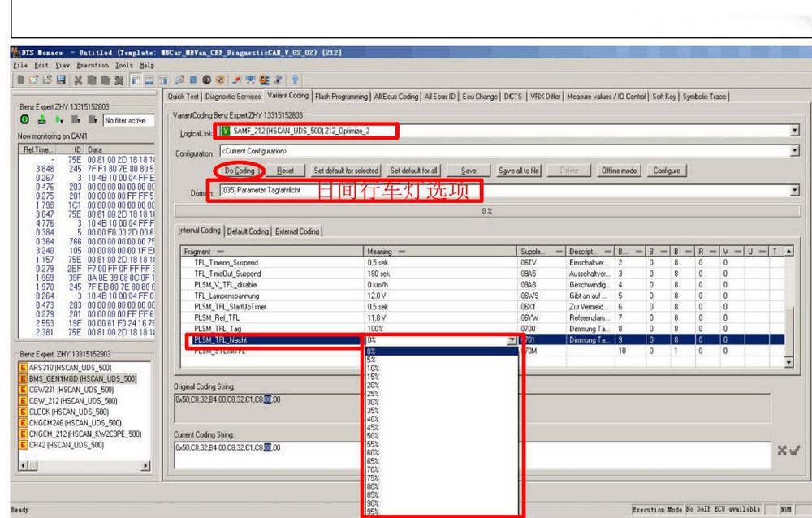
Task: Click the fragment table scrollbar down arrow
Action: click(788, 363)
